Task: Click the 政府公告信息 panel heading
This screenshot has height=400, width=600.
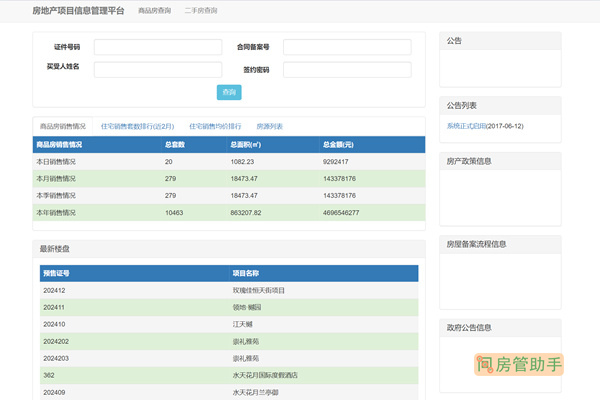Action: point(469,328)
